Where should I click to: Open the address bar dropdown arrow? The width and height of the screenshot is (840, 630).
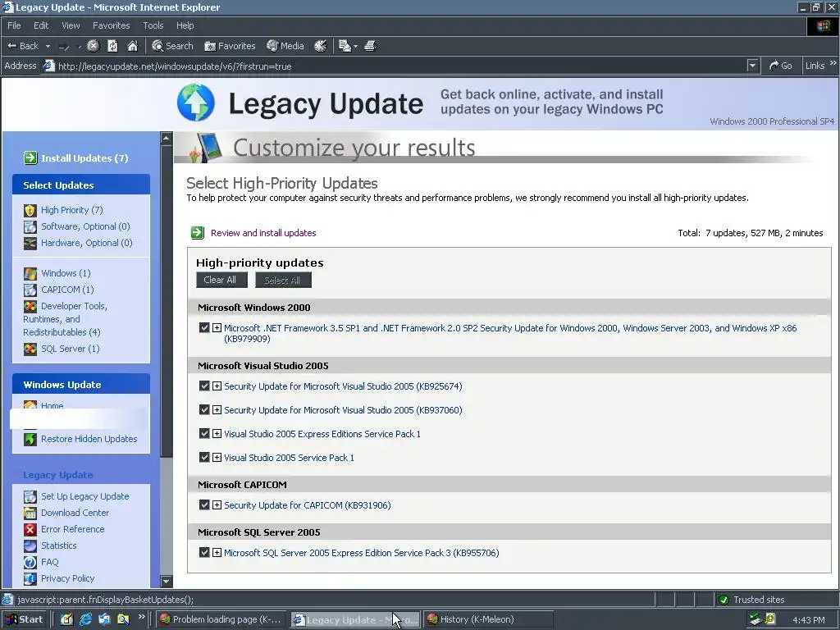click(753, 66)
